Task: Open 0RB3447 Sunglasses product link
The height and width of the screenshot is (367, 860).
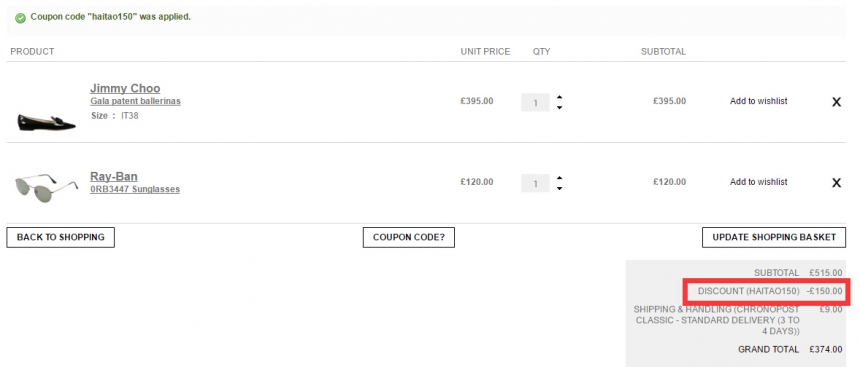Action: coord(135,189)
